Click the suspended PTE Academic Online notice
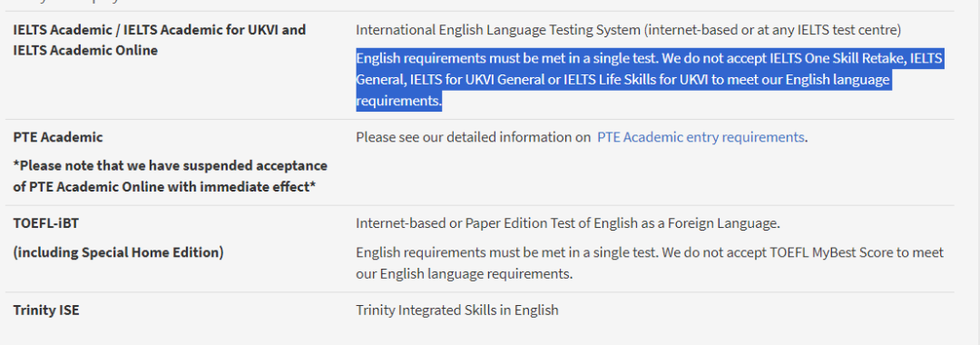Screen dimensions: 980x345 point(170,176)
